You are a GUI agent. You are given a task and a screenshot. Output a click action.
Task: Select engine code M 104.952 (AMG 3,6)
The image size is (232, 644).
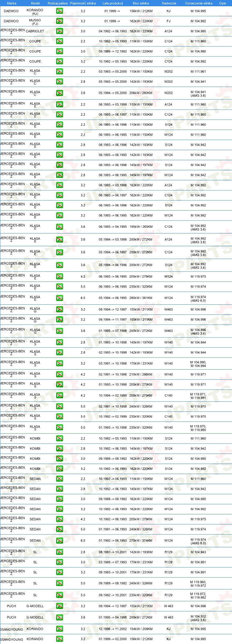coord(198,618)
